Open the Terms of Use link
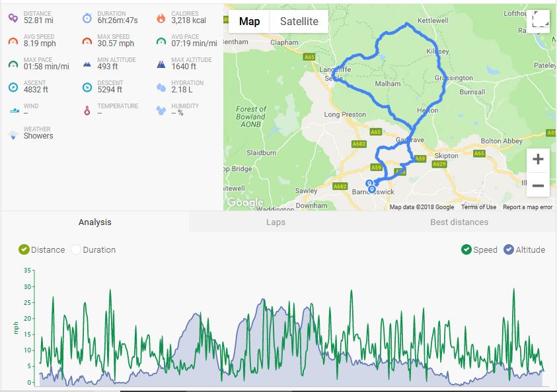 point(478,207)
